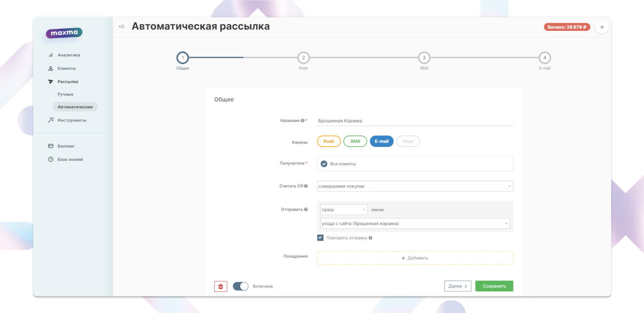644x313 pixels.
Task: Click help icon beside Повторять отправку
Action: 370,238
